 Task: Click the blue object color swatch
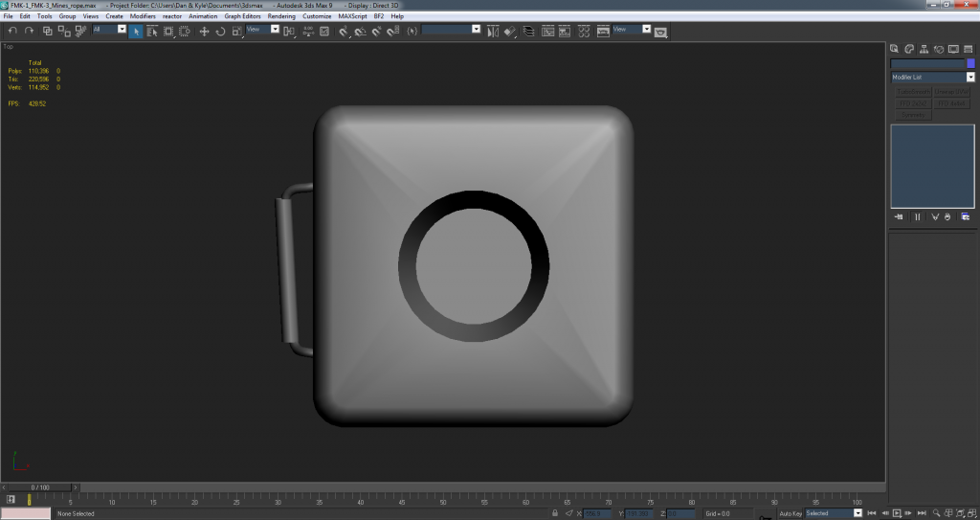(970, 63)
